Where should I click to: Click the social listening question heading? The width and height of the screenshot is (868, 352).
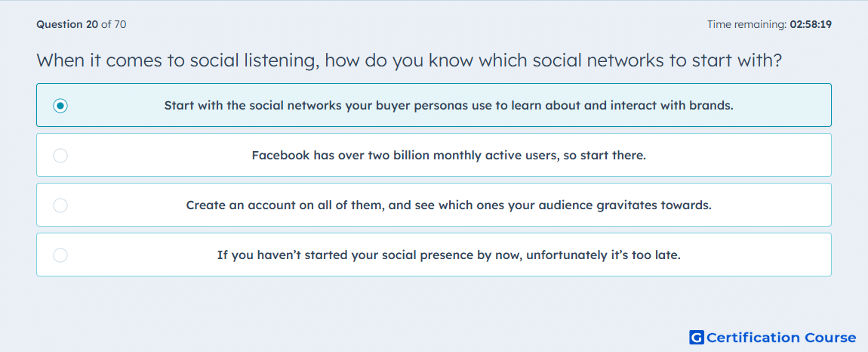[x=409, y=60]
